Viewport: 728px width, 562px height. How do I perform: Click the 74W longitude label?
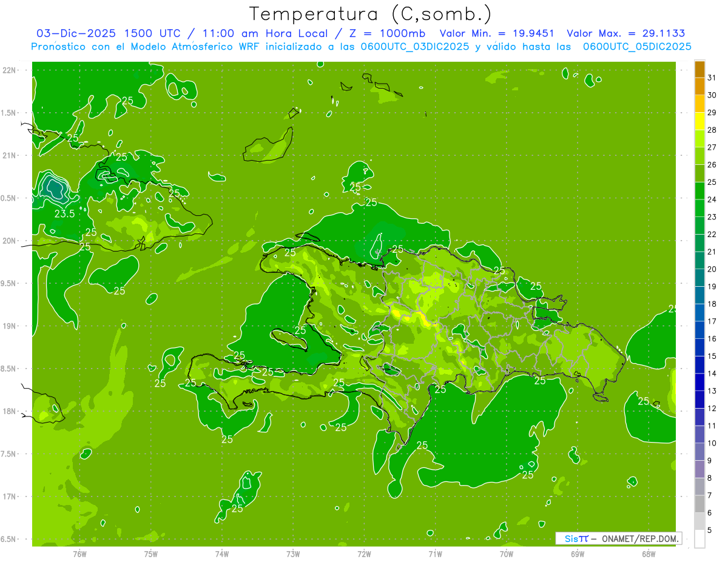click(222, 553)
